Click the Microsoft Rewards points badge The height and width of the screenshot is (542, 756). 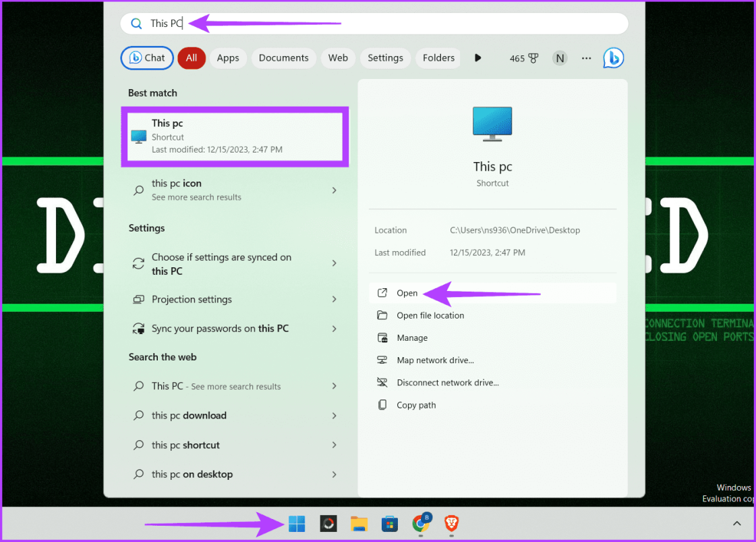pyautogui.click(x=524, y=58)
